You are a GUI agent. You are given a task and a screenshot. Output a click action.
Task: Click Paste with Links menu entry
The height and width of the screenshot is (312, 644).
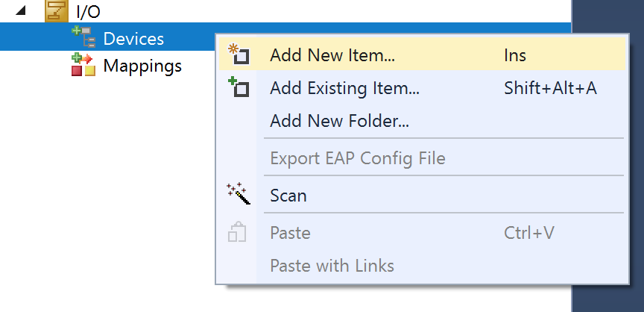tap(422, 266)
